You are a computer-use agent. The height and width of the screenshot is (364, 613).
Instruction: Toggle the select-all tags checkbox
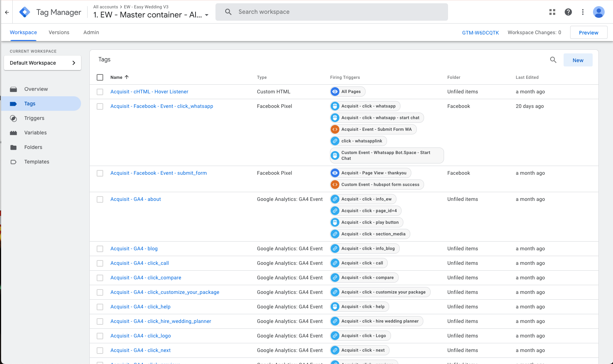tap(100, 77)
